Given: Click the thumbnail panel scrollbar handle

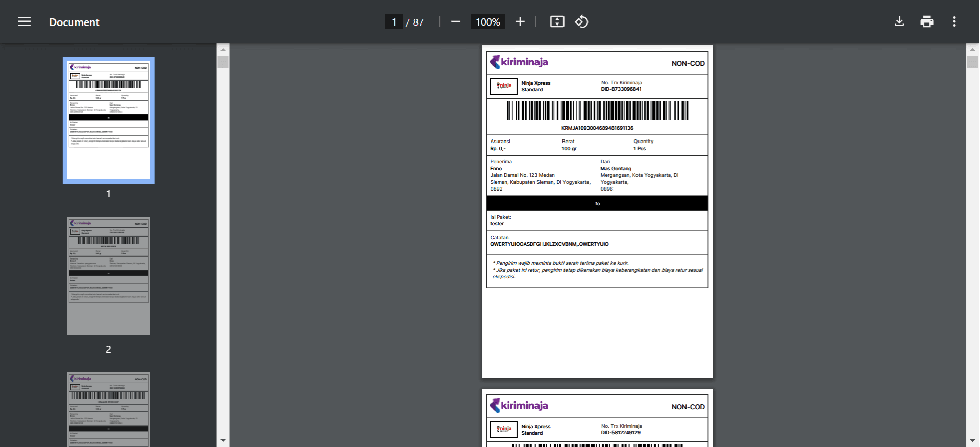Looking at the screenshot, I should 223,62.
